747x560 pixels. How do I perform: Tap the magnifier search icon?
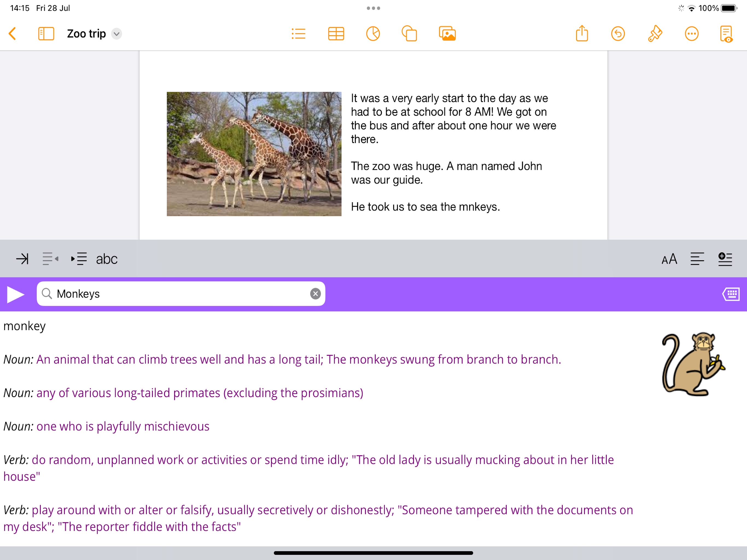tap(47, 294)
